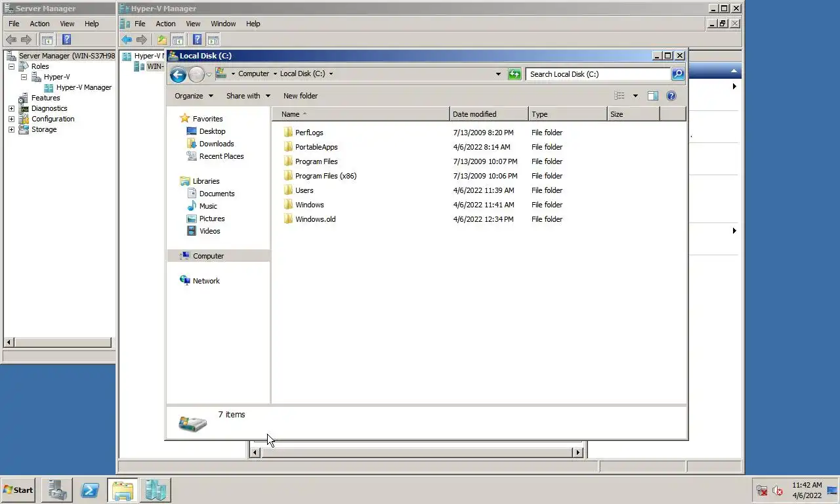Click the Explorer Forward arrow button
Image resolution: width=840 pixels, height=504 pixels.
pyautogui.click(x=196, y=74)
